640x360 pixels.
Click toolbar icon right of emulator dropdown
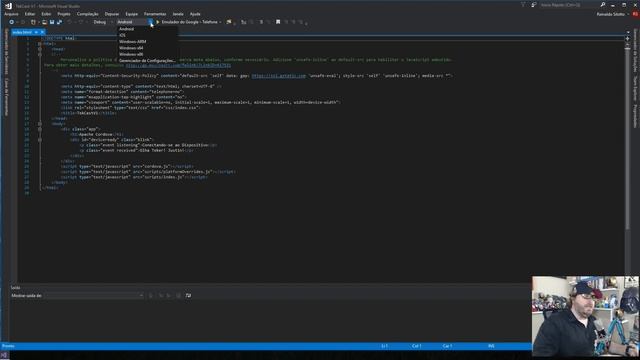[x=229, y=22]
